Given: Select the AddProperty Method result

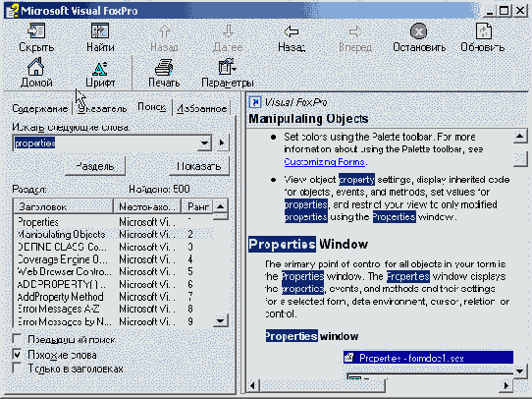Looking at the screenshot, I should click(114, 297).
